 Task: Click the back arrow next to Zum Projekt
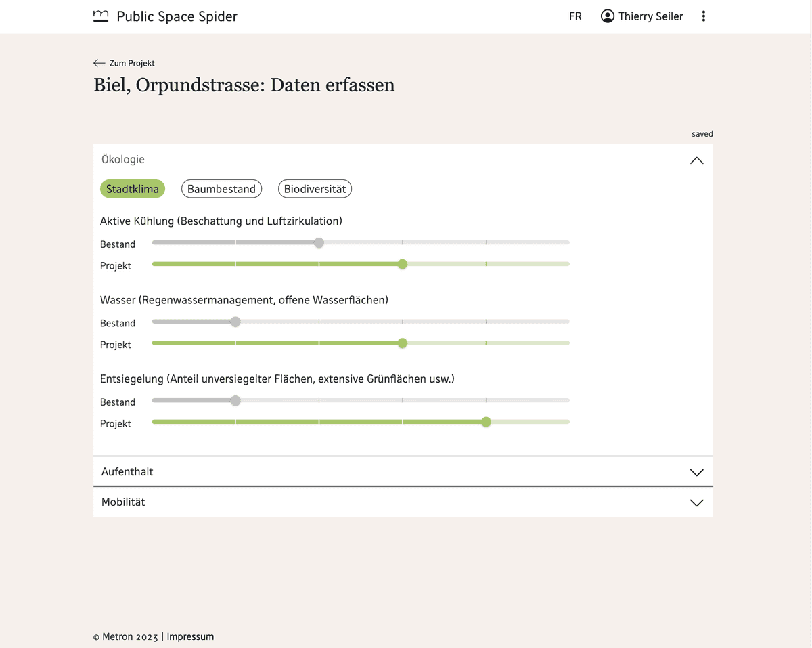click(x=99, y=63)
